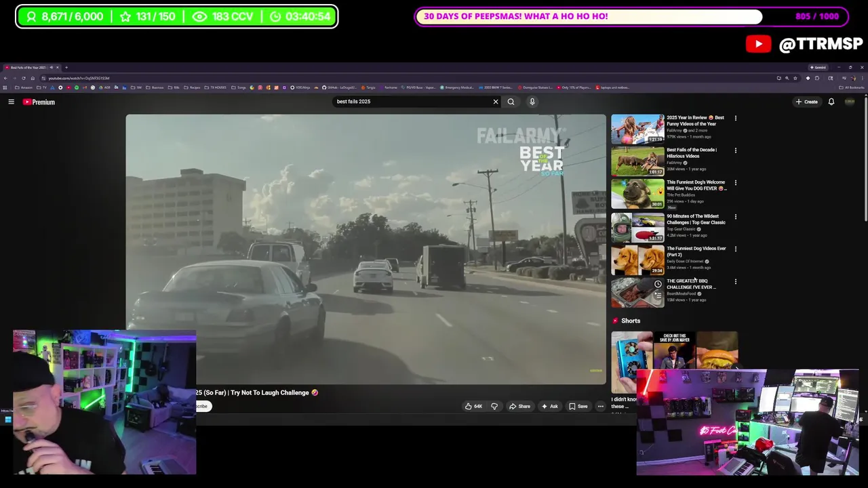Reload the page

[24, 78]
